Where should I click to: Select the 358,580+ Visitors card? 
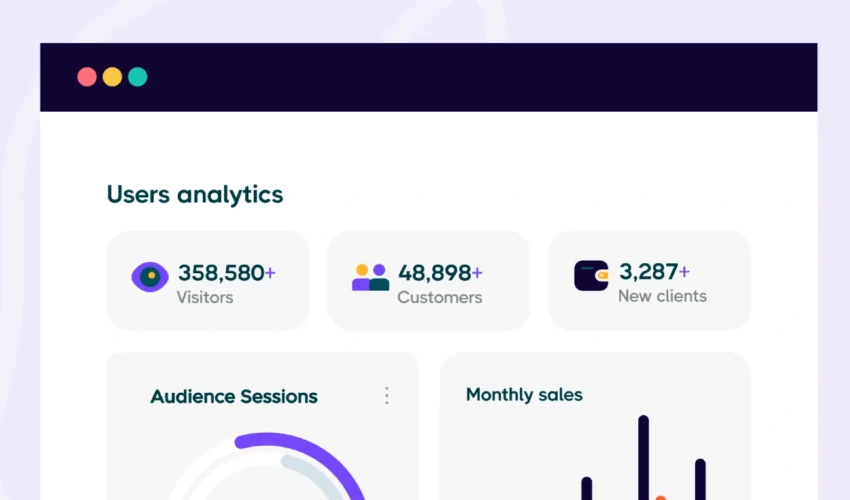click(x=208, y=281)
